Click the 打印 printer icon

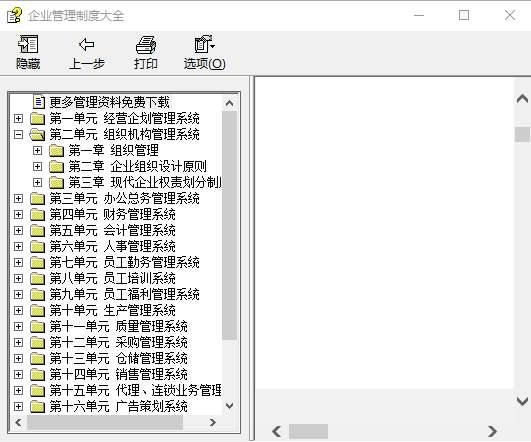(x=146, y=44)
